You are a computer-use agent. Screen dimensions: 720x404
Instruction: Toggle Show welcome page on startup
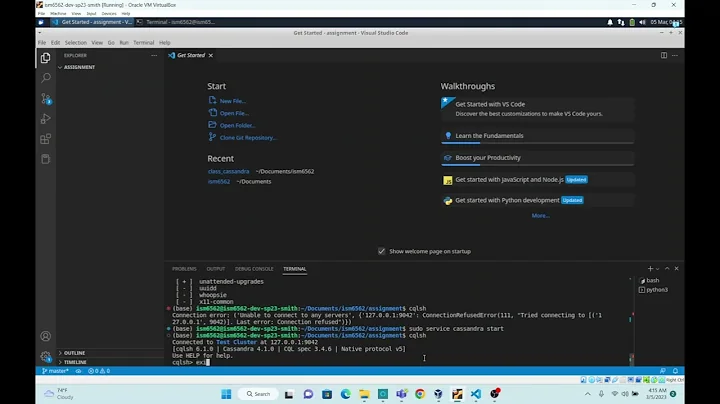click(x=382, y=251)
